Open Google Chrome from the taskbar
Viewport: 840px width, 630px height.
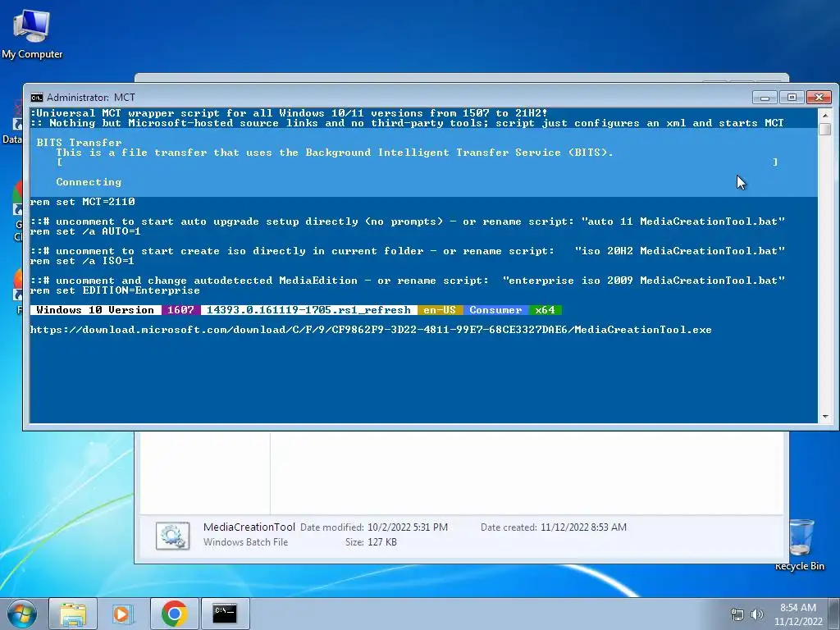click(174, 614)
